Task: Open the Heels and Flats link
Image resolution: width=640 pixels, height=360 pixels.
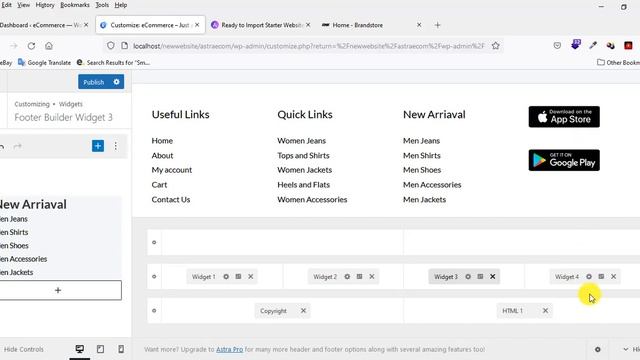Action: 304,185
